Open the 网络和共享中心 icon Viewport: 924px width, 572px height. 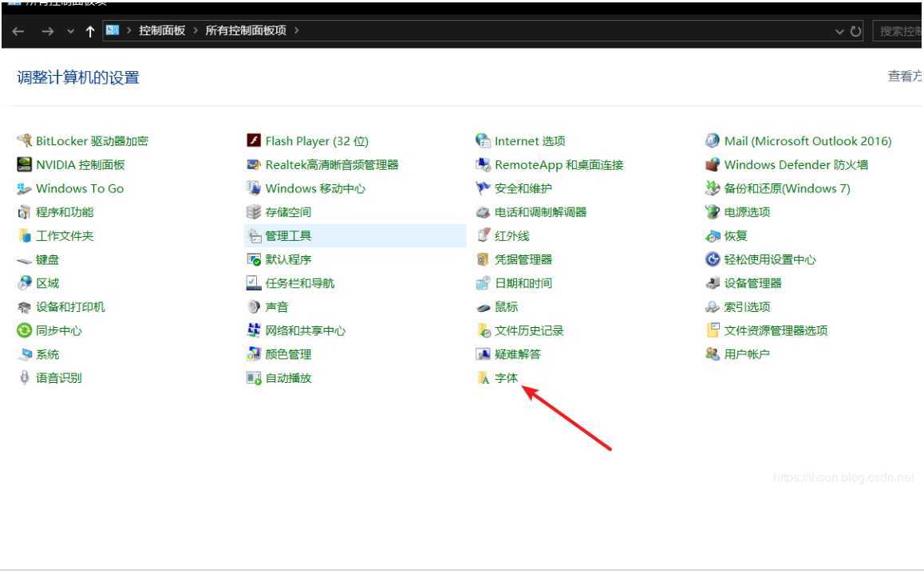point(254,330)
